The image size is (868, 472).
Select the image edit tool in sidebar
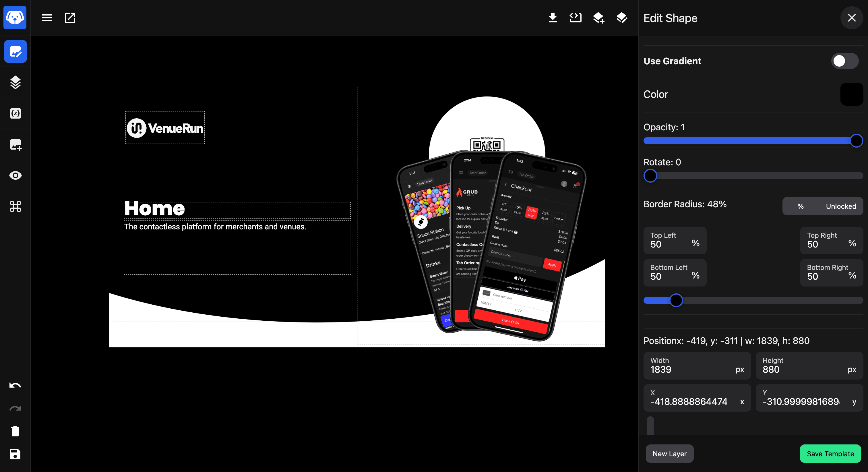coord(15,51)
